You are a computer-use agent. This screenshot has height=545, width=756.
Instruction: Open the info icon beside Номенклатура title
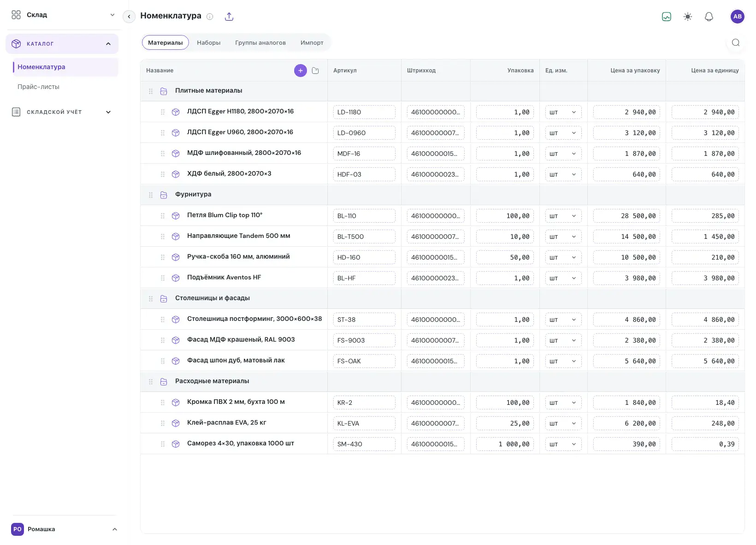click(210, 17)
